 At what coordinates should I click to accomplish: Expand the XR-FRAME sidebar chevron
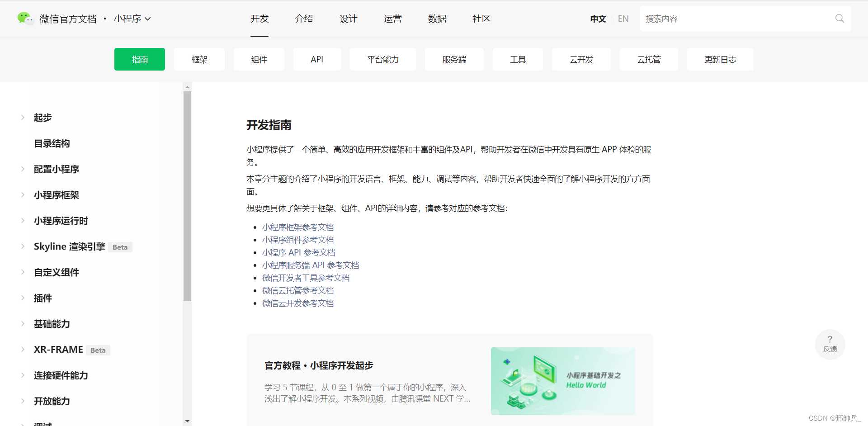[23, 350]
